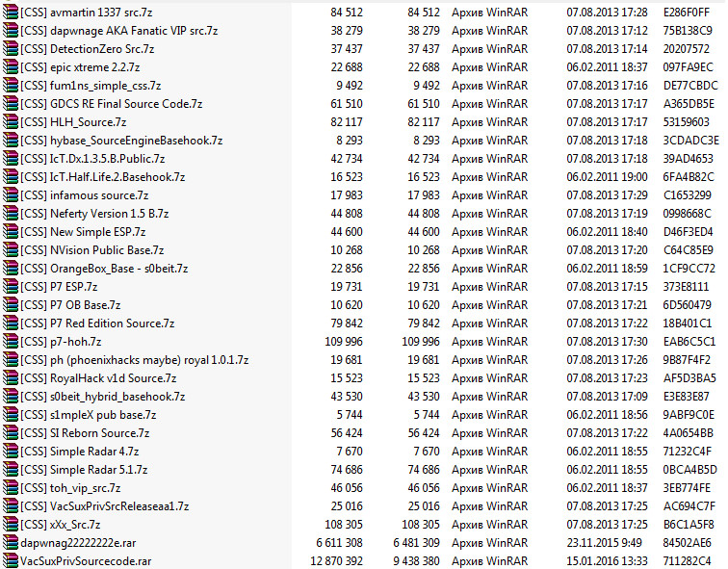Click the CRC value B6C1A5F8
Screen dimensions: 728x569
(x=689, y=525)
